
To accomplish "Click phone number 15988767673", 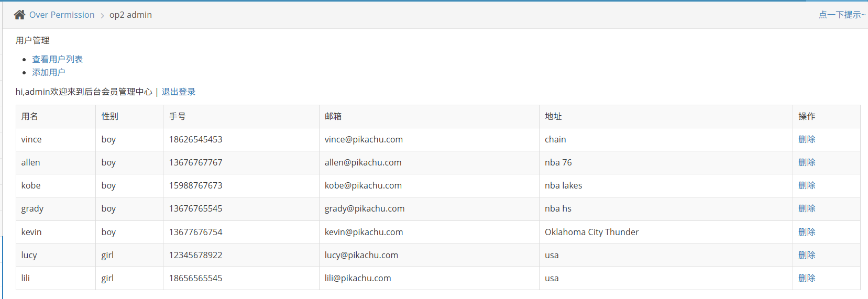I will pyautogui.click(x=196, y=185).
